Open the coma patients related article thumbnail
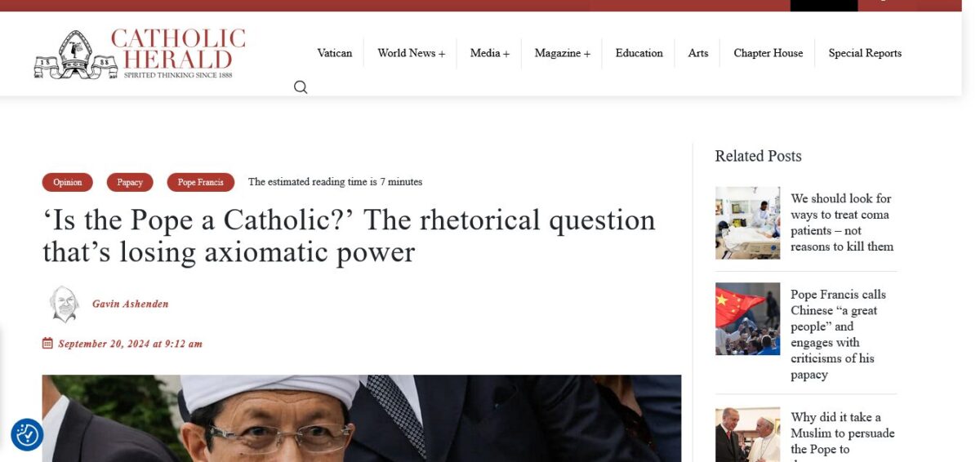Screen dimensions: 980x462 click(x=747, y=223)
